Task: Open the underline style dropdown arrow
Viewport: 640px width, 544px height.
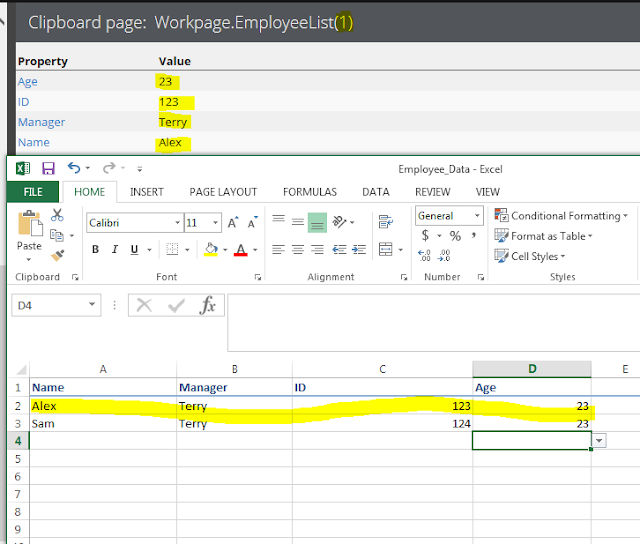Action: coord(149,249)
